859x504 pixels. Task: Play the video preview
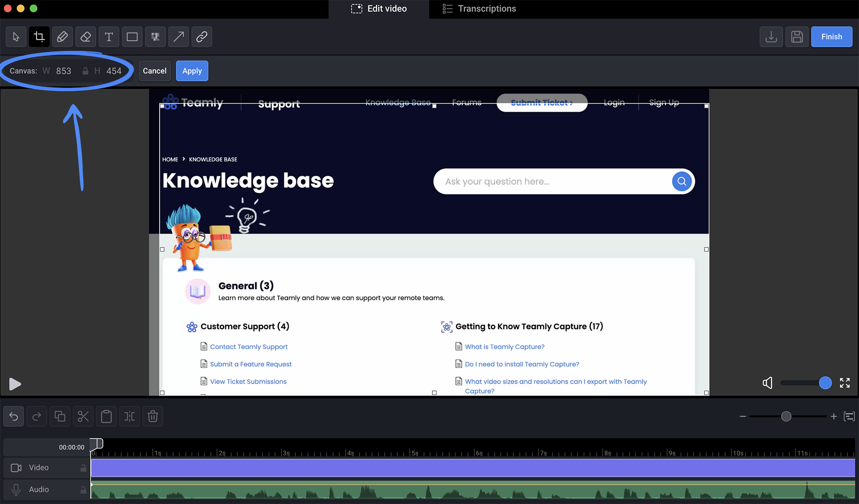click(15, 384)
